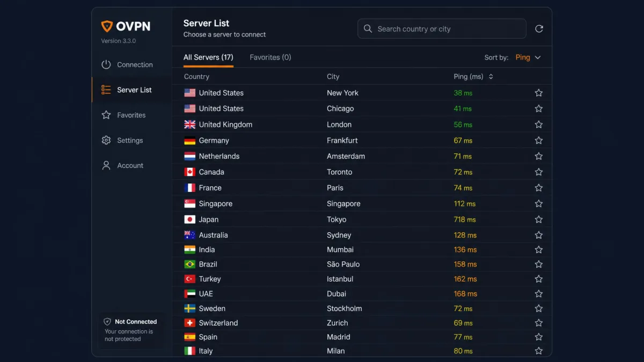The height and width of the screenshot is (362, 644).
Task: Select the Paris server row
Action: 362,188
